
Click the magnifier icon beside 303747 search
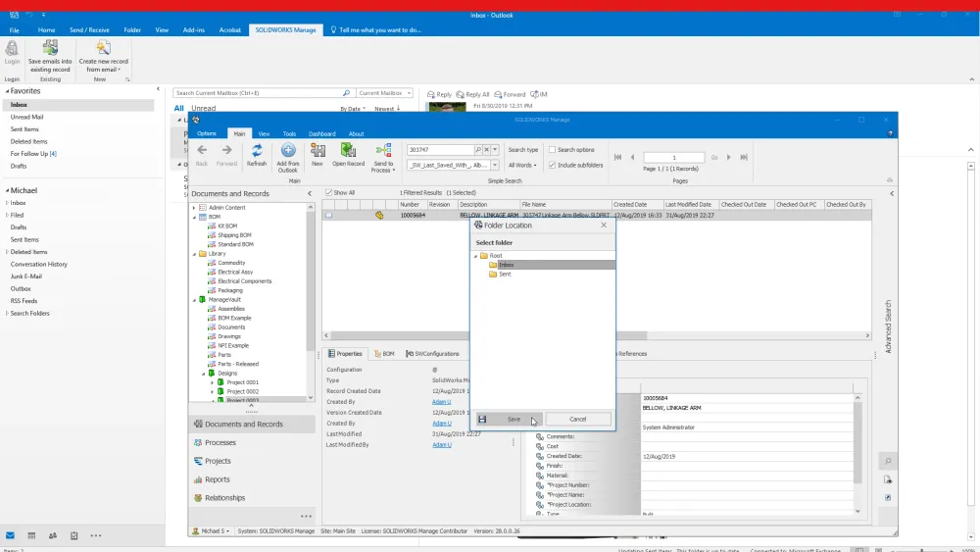coord(478,150)
